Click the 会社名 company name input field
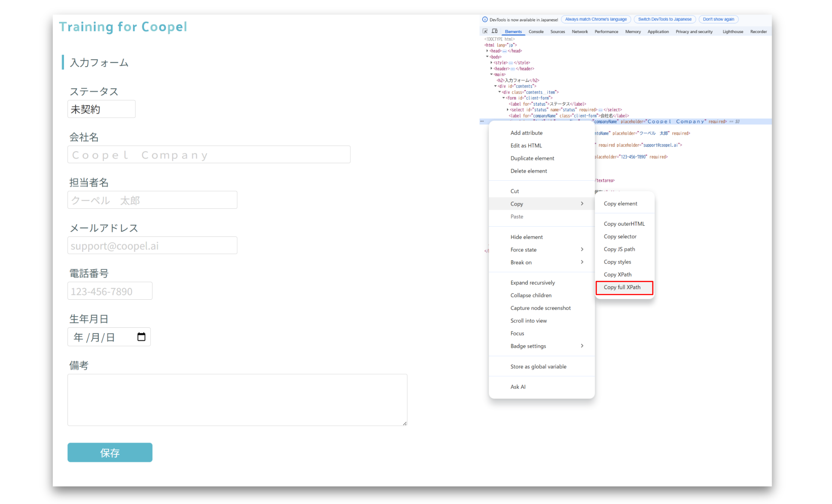The width and height of the screenshot is (832, 504). 208,155
